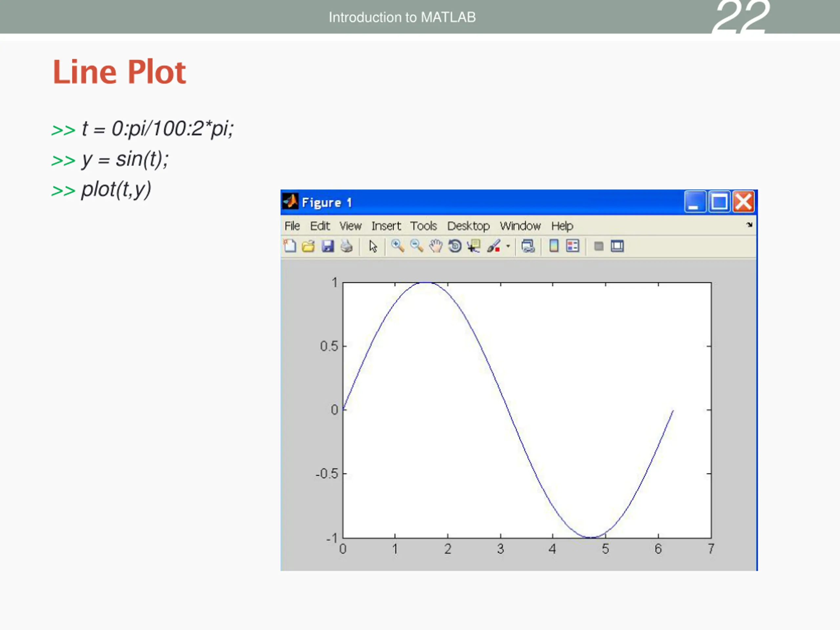Select the Zoom In magnifier tool
This screenshot has height=630, width=840.
pos(397,246)
